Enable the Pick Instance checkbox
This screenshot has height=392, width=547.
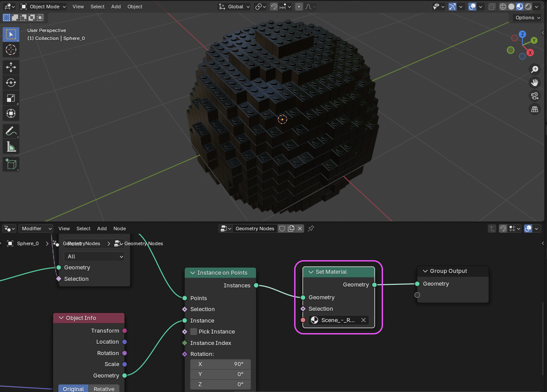(193, 332)
